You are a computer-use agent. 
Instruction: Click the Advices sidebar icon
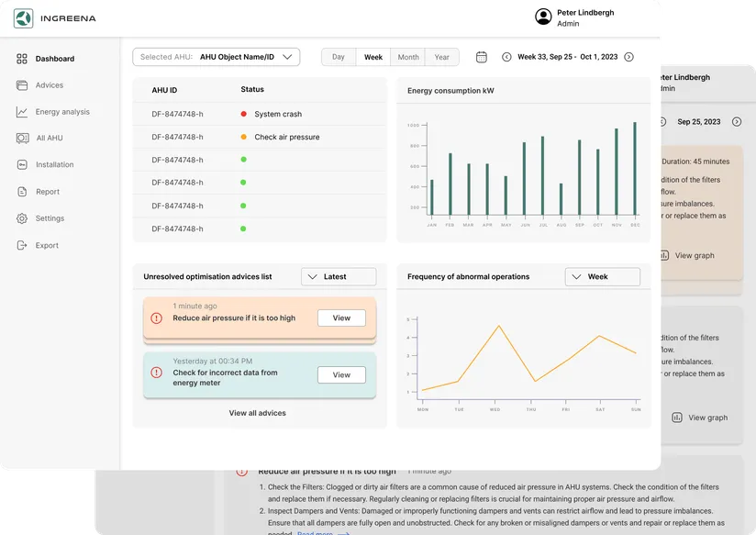click(x=22, y=85)
